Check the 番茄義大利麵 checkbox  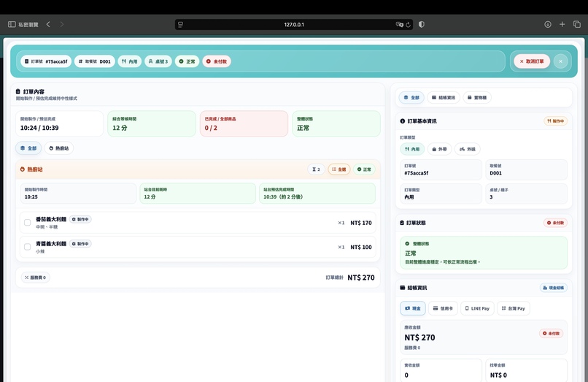(x=28, y=222)
